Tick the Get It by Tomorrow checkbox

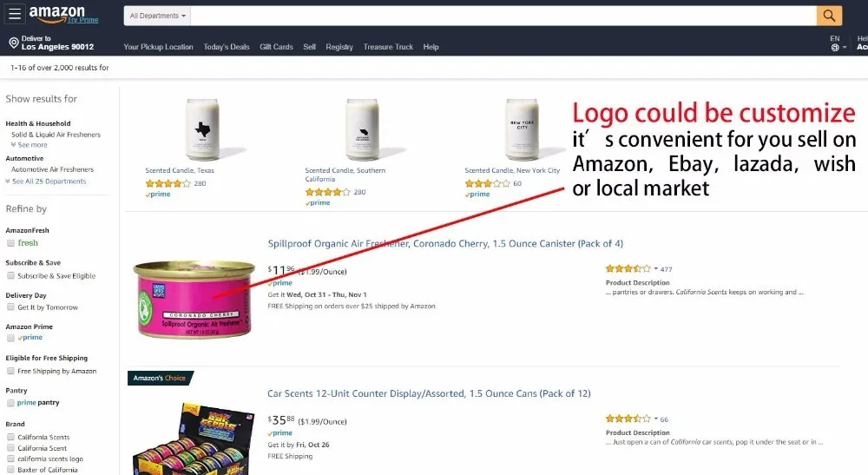pos(10,307)
